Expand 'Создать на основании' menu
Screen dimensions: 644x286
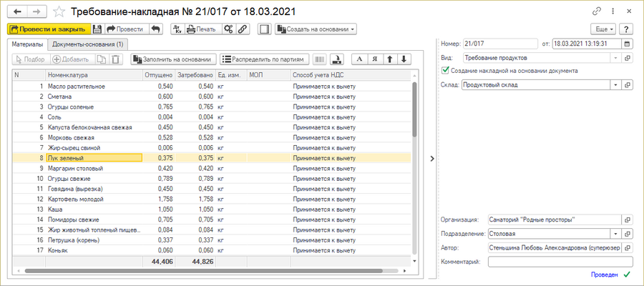(x=316, y=29)
